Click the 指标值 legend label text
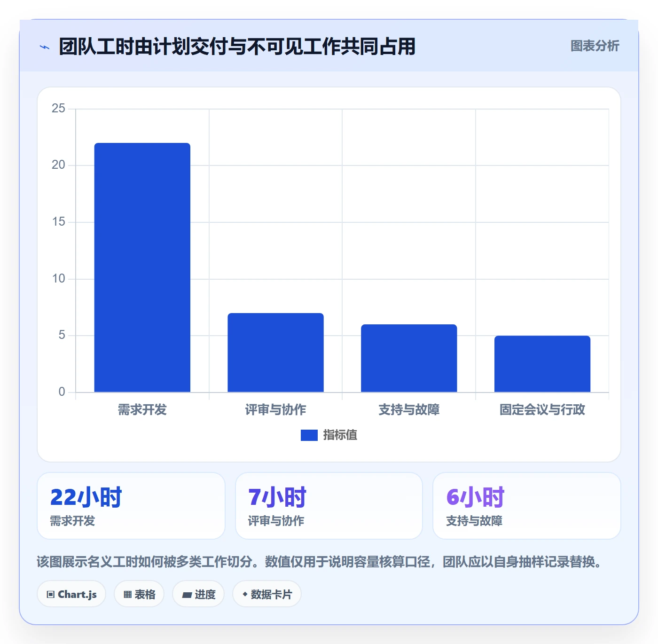Screen dimensions: 658x644 pyautogui.click(x=340, y=435)
